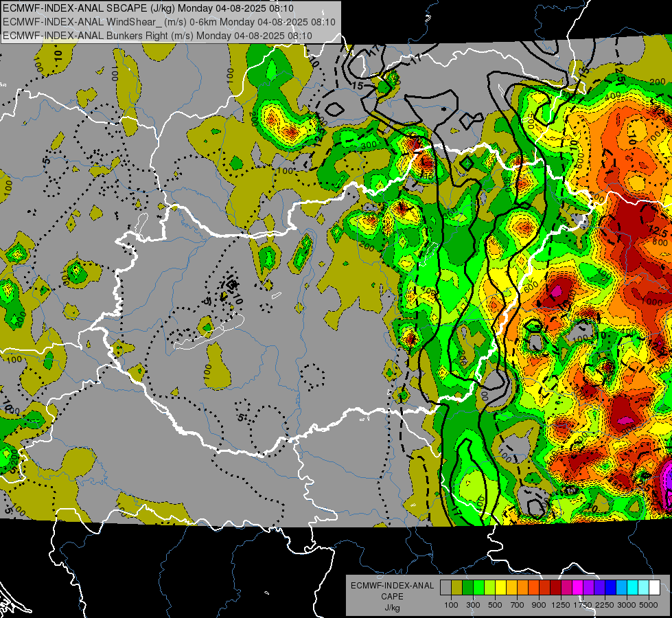The width and height of the screenshot is (672, 618).
Task: Click the legend value 5000
Action: click(649, 605)
